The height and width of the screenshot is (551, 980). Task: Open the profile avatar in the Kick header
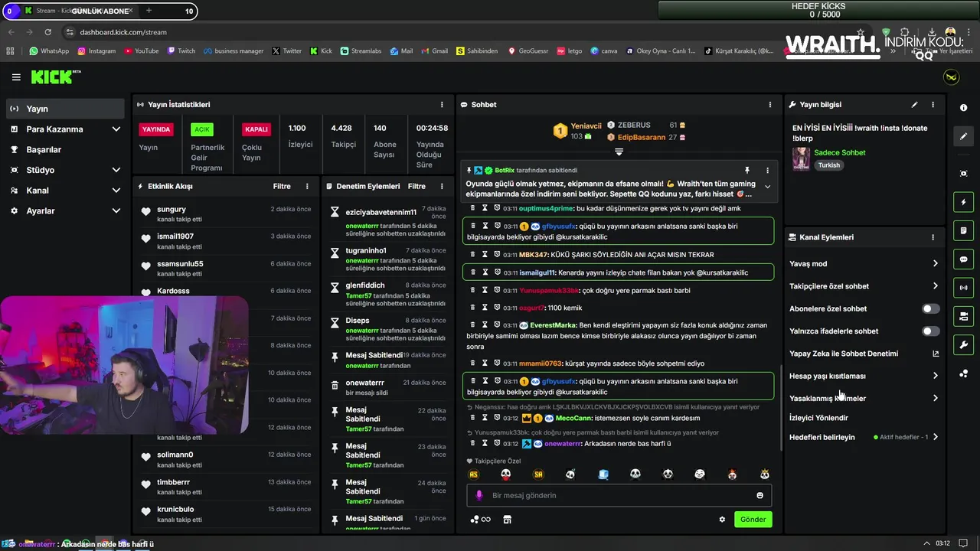pyautogui.click(x=951, y=77)
